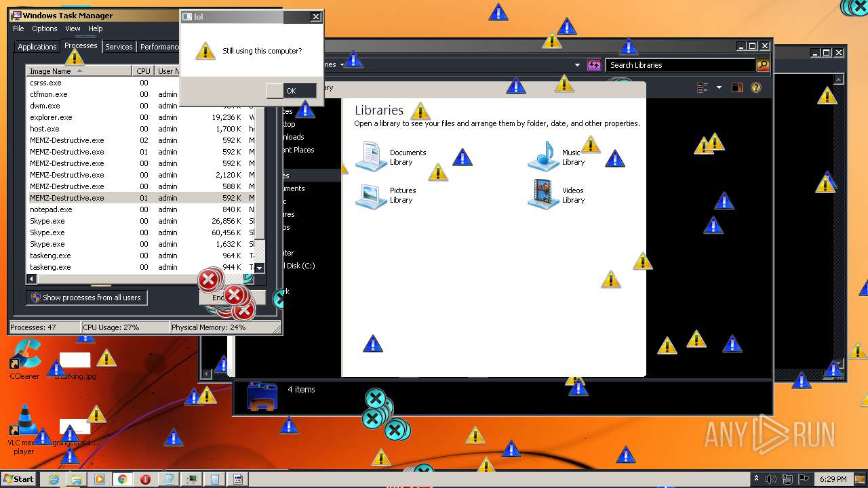
Task: Click OK in the lol dialog
Action: click(x=291, y=91)
